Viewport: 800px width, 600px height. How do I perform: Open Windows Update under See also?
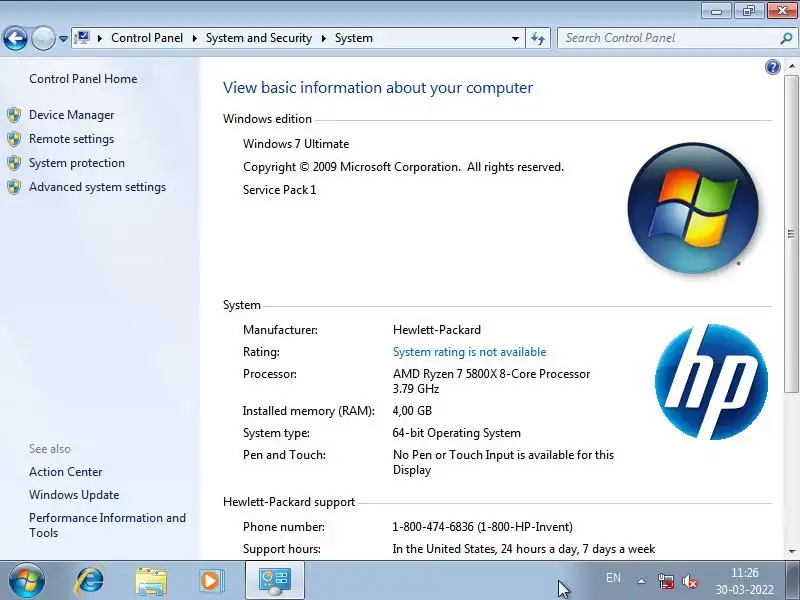click(x=74, y=495)
